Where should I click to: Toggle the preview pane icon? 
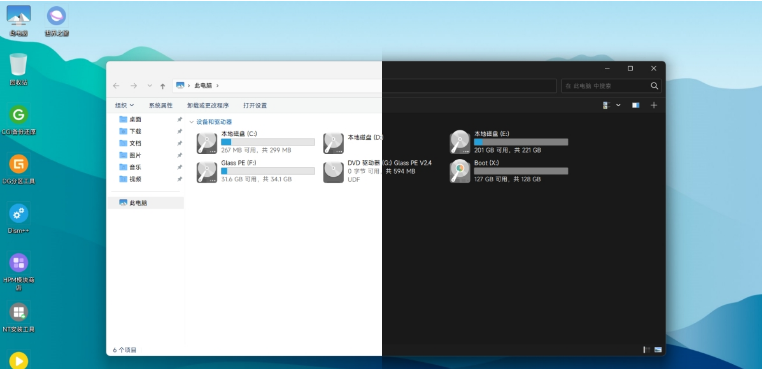click(x=635, y=105)
